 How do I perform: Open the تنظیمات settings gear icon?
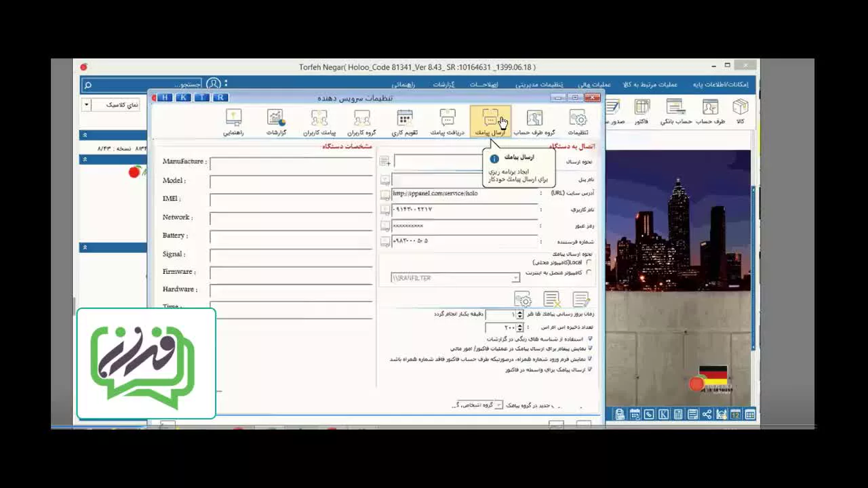coord(578,123)
